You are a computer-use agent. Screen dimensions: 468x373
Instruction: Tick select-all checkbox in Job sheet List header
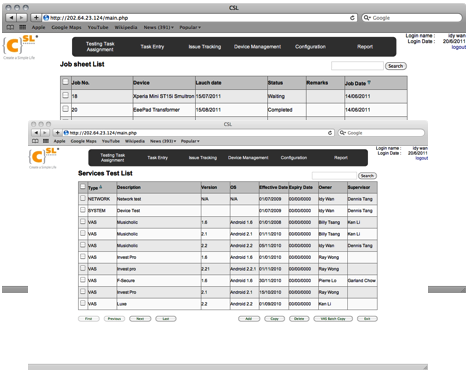pos(66,82)
